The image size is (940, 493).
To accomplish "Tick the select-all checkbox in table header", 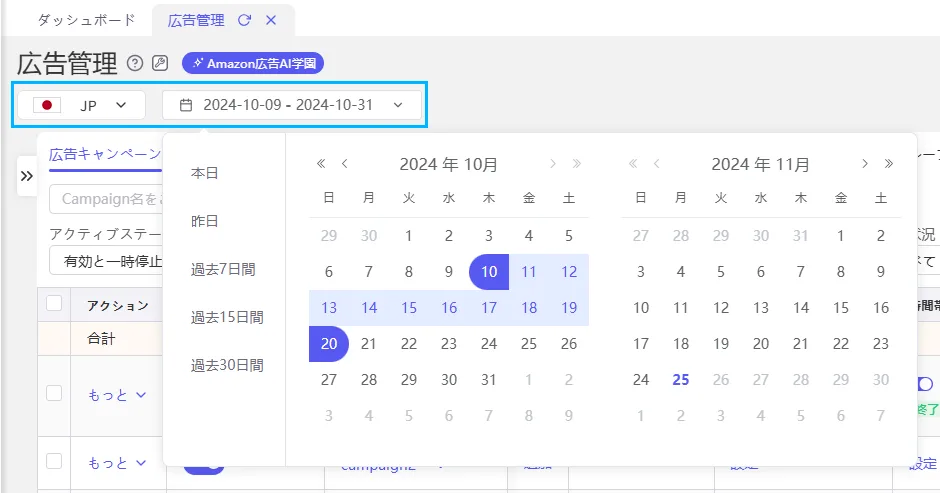I will pyautogui.click(x=54, y=303).
